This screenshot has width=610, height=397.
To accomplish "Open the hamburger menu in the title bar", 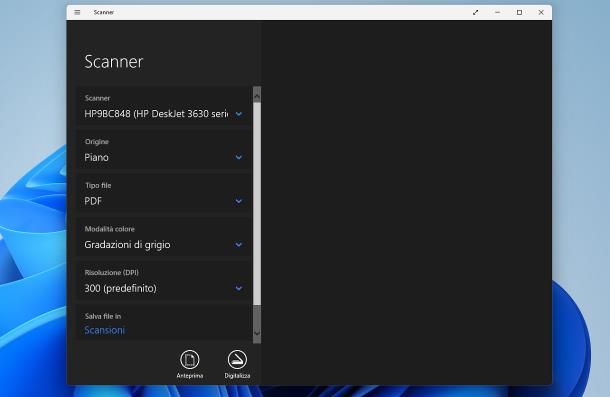I will pyautogui.click(x=77, y=12).
